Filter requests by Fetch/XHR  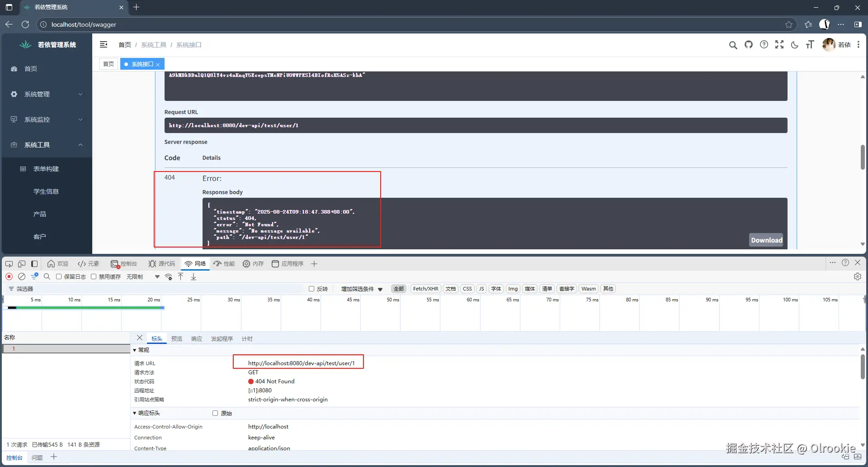click(425, 289)
